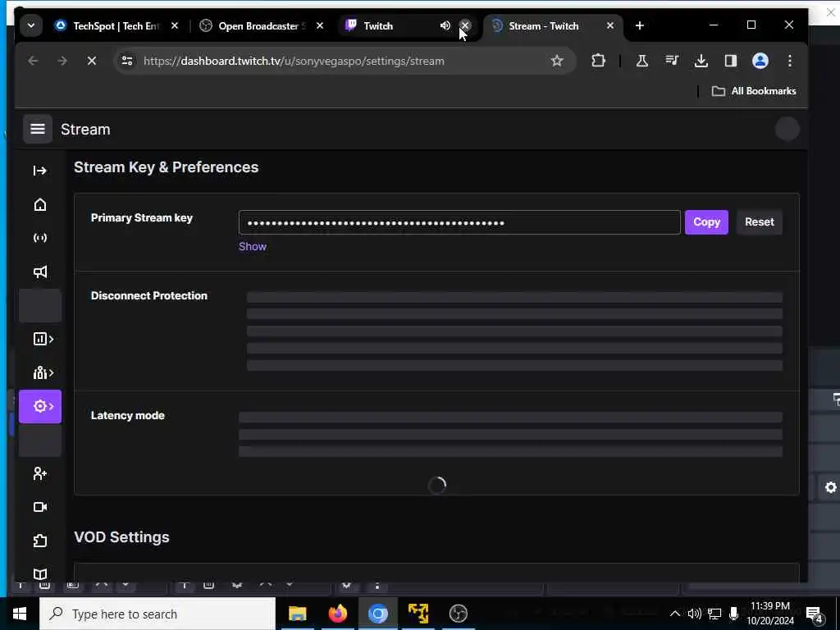
Task: Toggle the hamburger menu beside Stream
Action: coord(38,129)
